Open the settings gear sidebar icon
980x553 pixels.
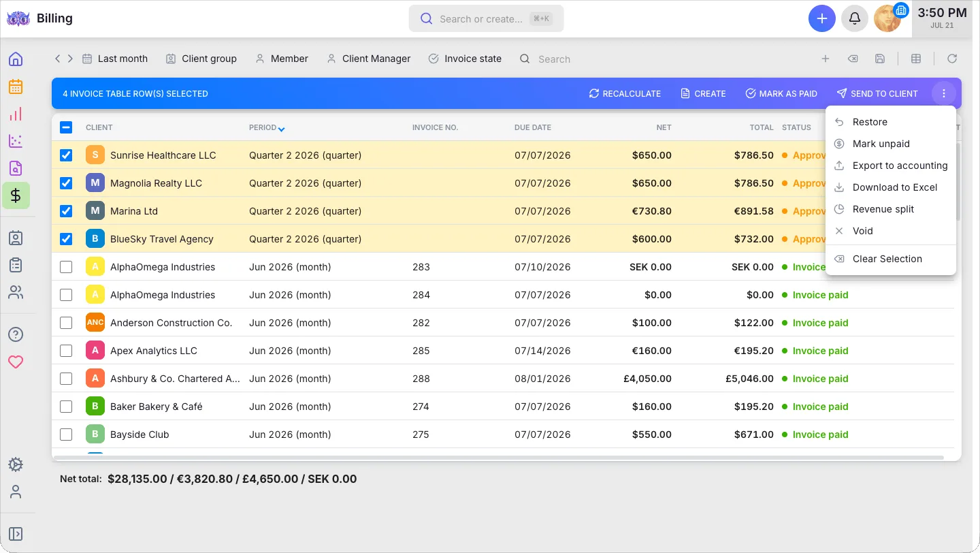[x=16, y=464]
